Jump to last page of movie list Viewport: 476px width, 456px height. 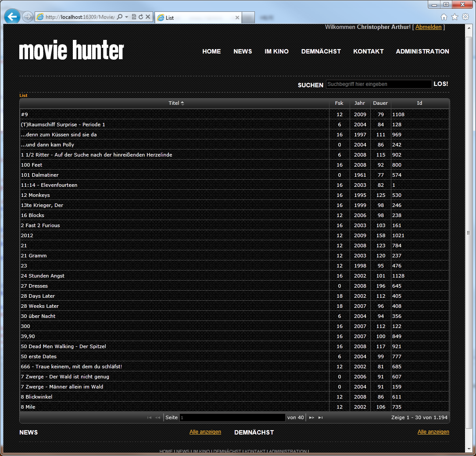pyautogui.click(x=321, y=418)
